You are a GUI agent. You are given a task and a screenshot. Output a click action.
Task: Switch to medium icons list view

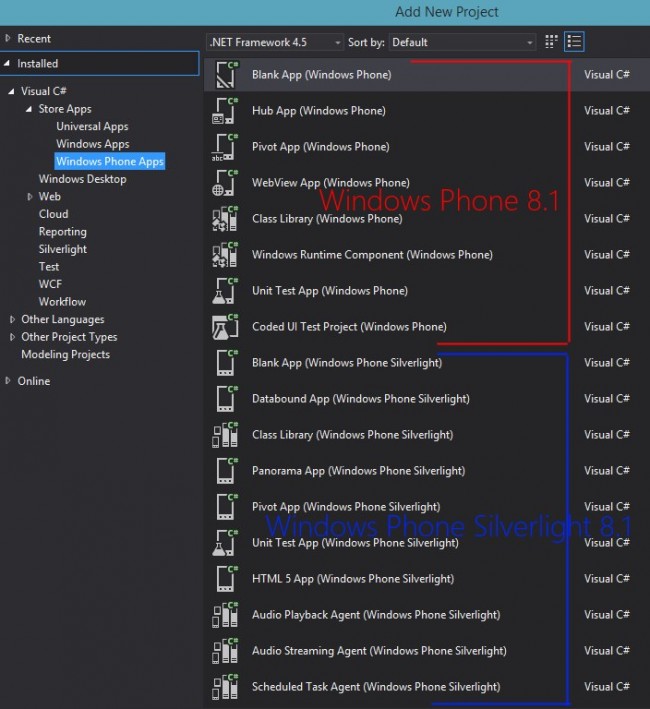click(x=574, y=42)
